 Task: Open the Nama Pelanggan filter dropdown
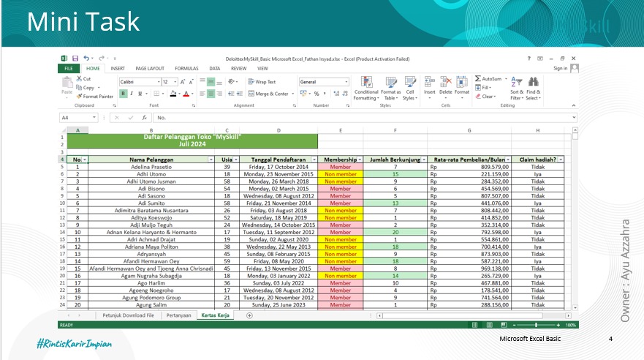tap(211, 160)
